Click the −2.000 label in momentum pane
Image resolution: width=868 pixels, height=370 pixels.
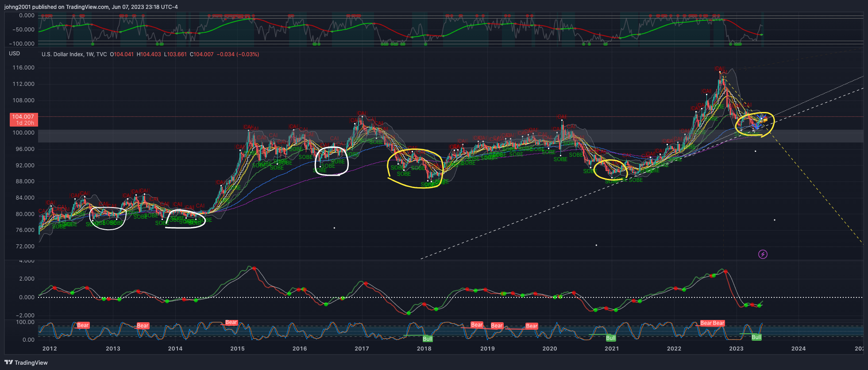coord(25,316)
